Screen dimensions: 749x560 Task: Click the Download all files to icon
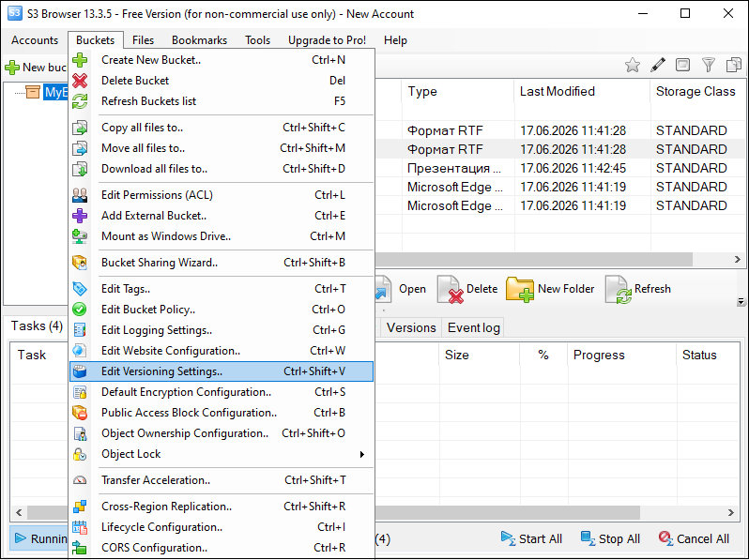[x=80, y=169]
